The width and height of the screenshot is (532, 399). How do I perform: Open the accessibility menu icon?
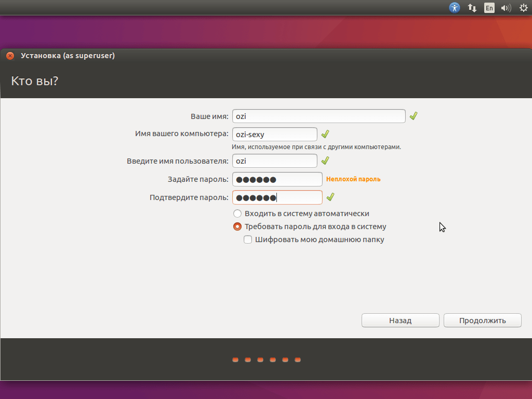point(455,8)
